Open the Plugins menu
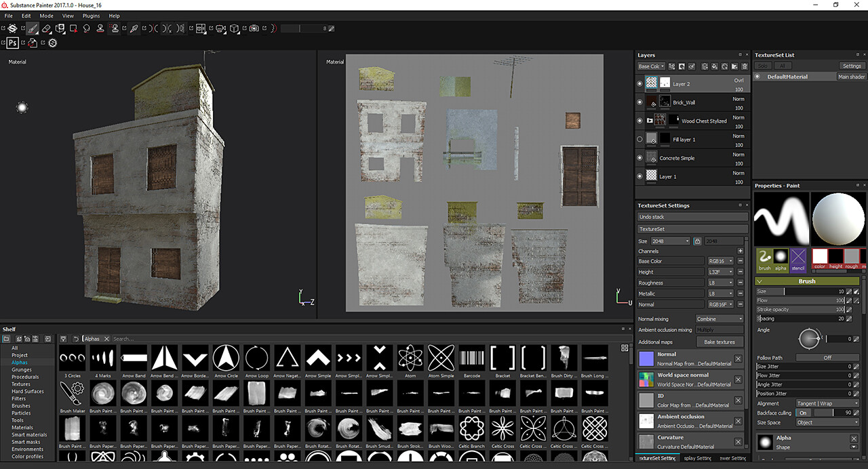Viewport: 868px width, 469px height. (91, 16)
